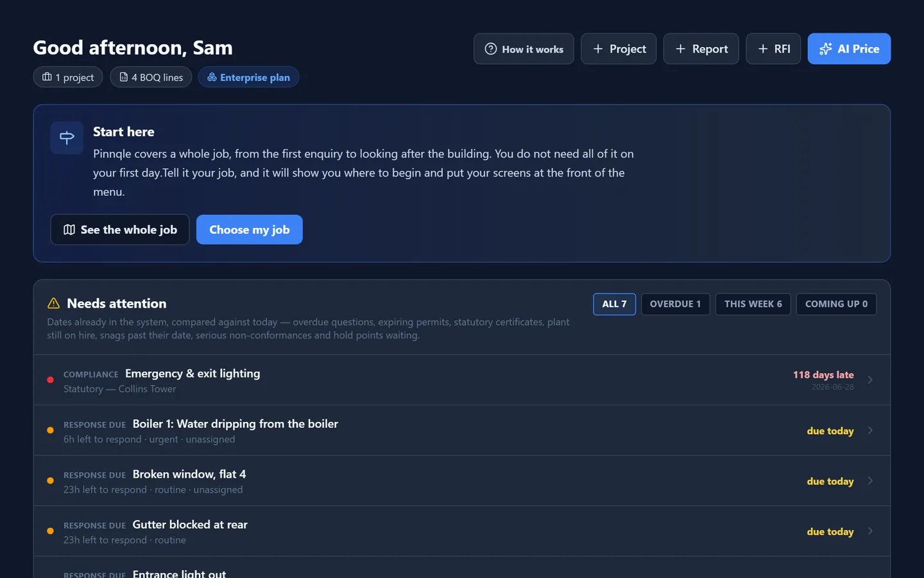Image resolution: width=924 pixels, height=578 pixels.
Task: Open Emergency & exit lighting via its chevron
Action: 870,380
